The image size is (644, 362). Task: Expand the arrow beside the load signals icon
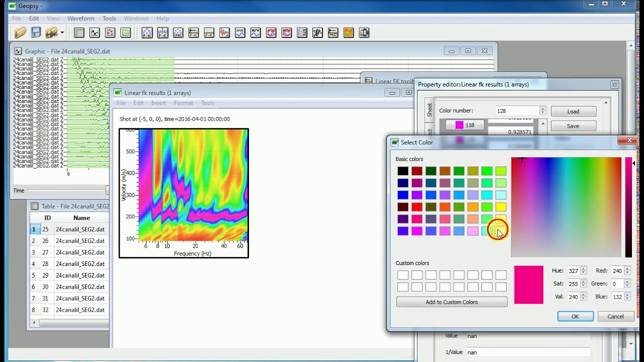(62, 33)
